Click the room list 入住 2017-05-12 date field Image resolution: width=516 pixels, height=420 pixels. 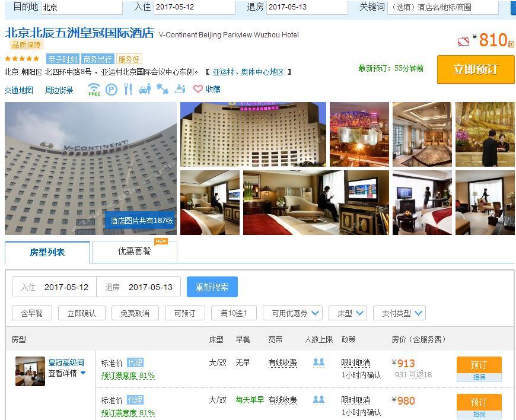point(55,287)
